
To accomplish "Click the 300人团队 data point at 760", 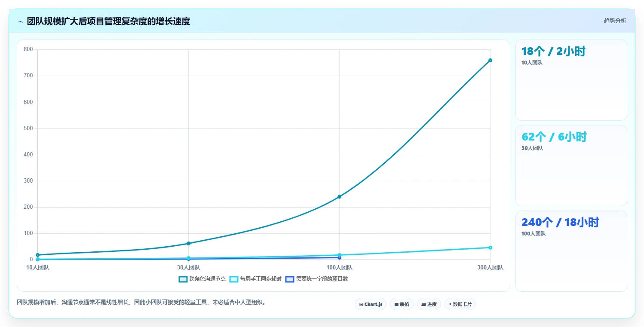I will click(x=490, y=60).
